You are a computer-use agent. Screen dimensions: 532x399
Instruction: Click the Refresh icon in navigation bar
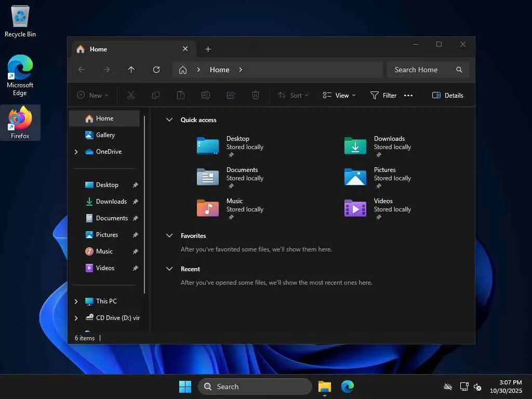156,70
